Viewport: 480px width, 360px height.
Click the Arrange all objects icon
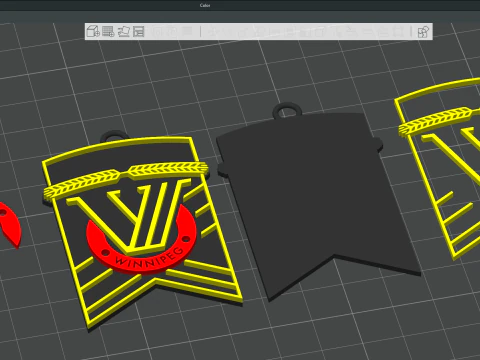pos(139,32)
